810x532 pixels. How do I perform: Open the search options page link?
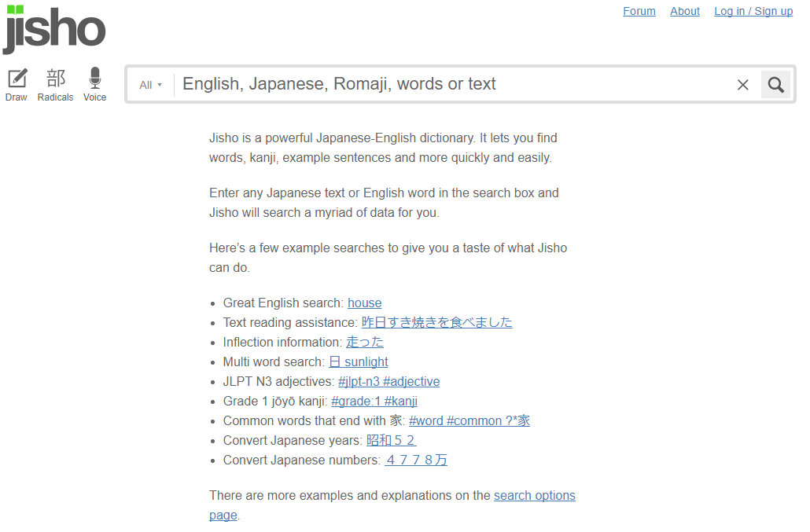535,495
